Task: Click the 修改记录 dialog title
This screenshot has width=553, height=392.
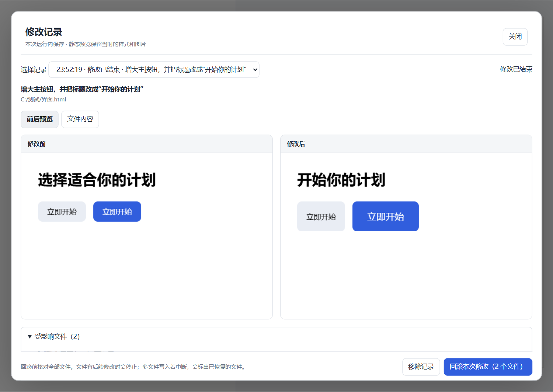Action: click(44, 32)
